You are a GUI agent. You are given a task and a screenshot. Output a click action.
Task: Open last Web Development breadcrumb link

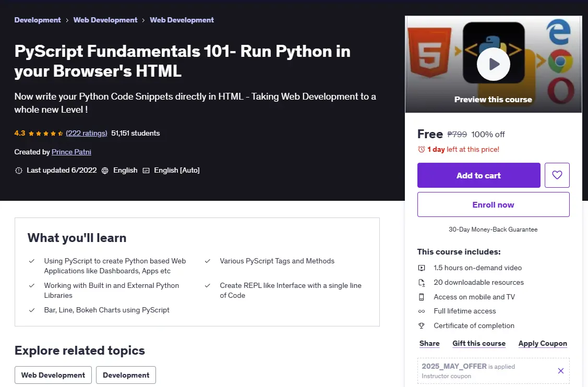(x=182, y=20)
